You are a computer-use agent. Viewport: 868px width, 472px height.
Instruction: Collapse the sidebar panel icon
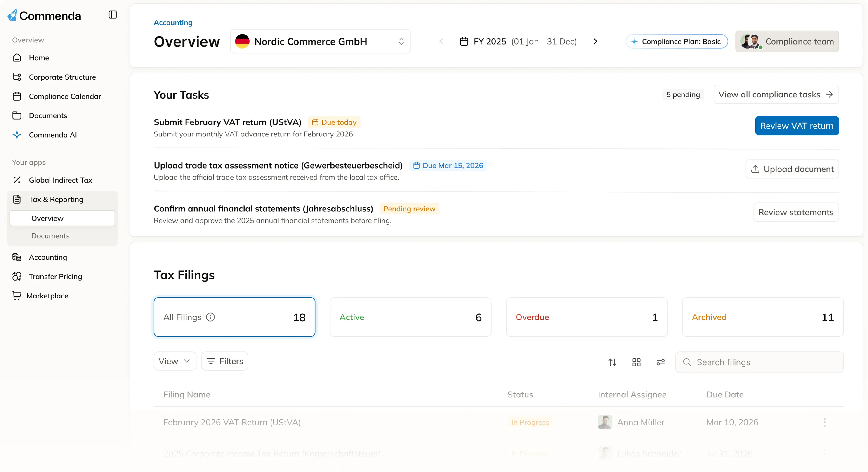113,14
